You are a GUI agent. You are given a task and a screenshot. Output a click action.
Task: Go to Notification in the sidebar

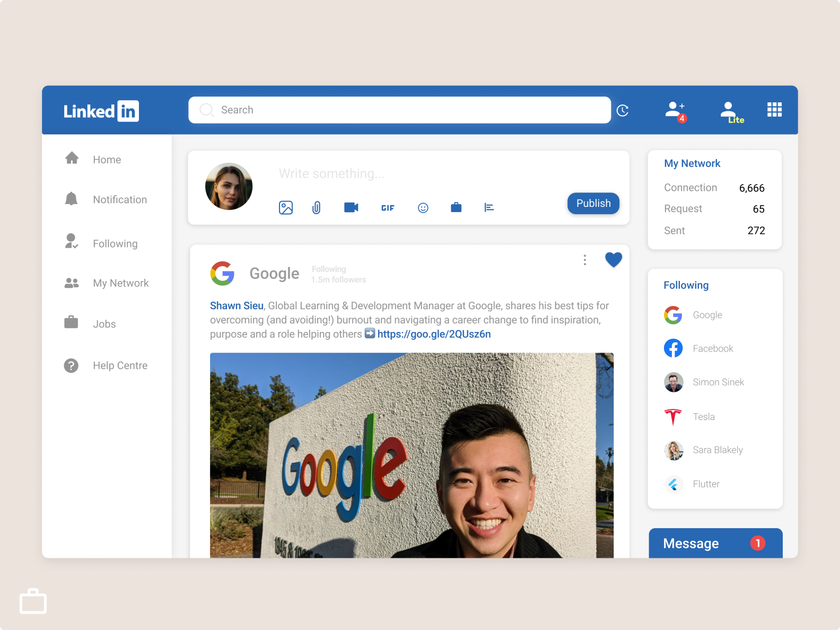[119, 200]
